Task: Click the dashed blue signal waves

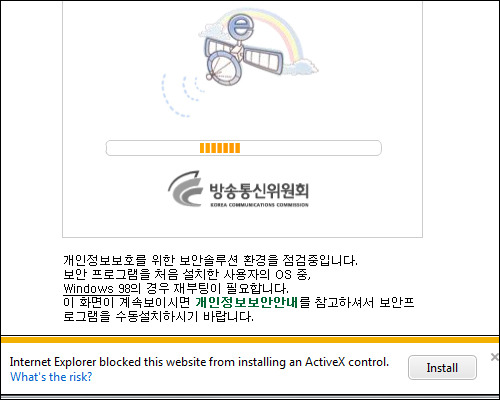Action: coord(182,95)
